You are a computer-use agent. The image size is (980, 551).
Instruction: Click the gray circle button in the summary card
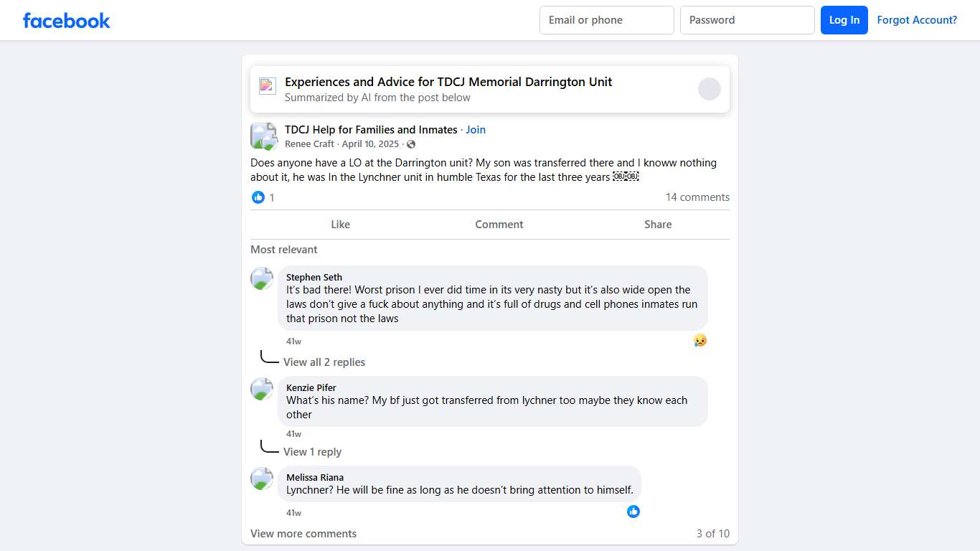[x=709, y=89]
